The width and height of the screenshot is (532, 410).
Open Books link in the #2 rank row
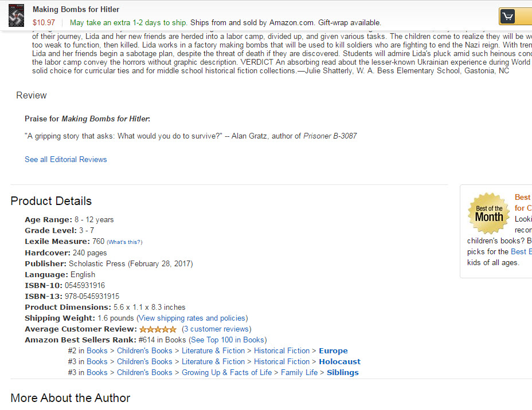(97, 350)
